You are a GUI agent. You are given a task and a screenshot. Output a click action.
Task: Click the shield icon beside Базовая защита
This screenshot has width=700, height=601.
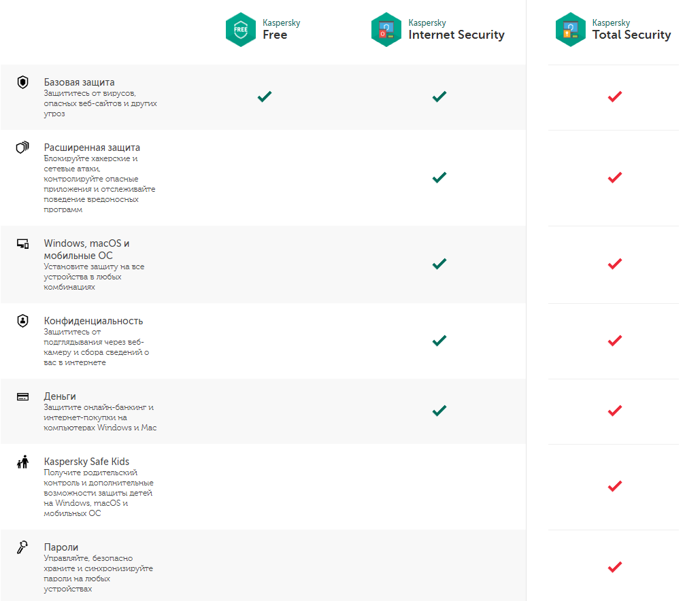[22, 82]
